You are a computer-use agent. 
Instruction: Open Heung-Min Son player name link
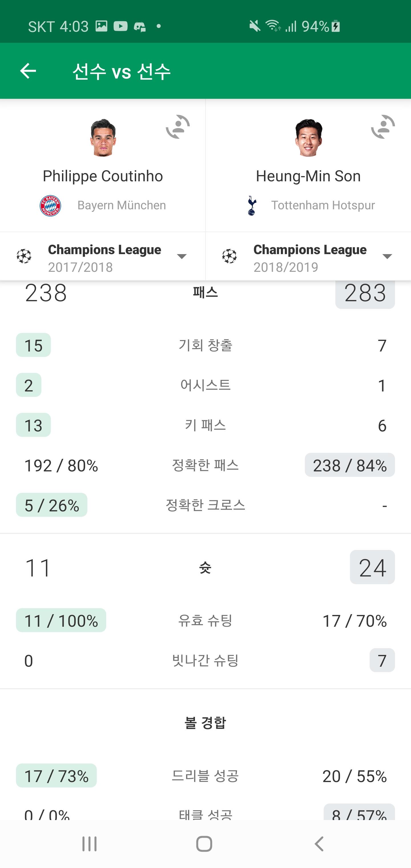[308, 176]
